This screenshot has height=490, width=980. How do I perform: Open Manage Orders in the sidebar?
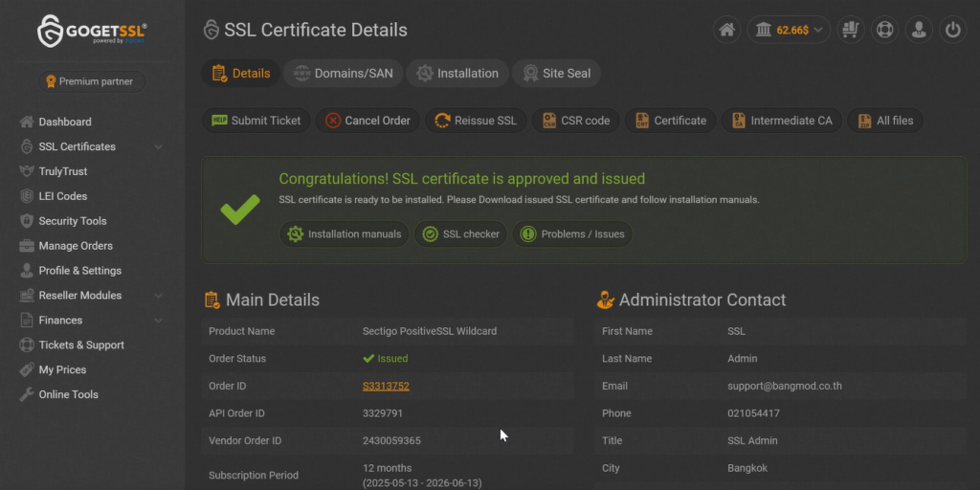click(76, 246)
